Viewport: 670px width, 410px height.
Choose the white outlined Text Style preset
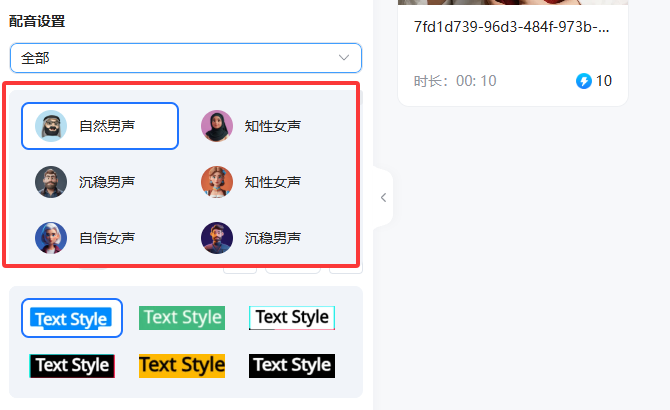tap(292, 318)
